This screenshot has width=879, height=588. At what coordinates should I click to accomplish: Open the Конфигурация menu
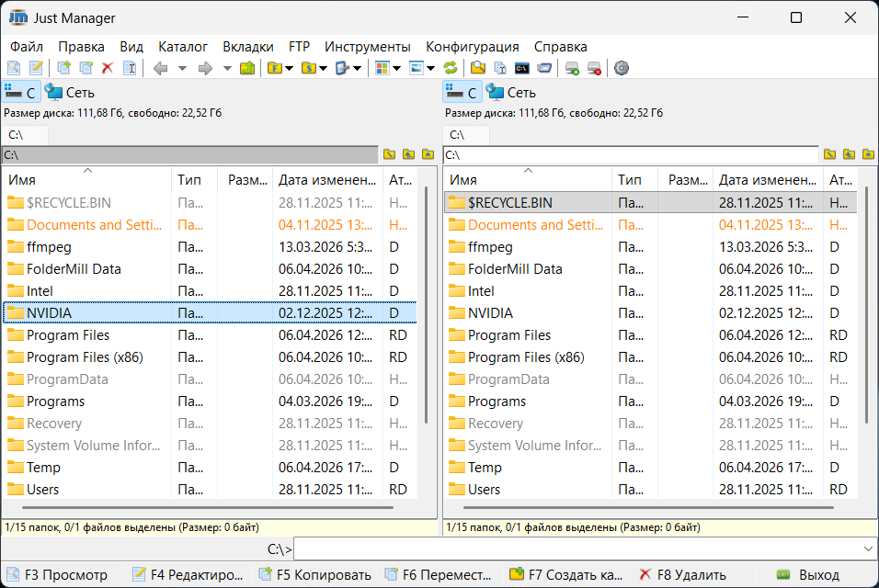coord(472,47)
